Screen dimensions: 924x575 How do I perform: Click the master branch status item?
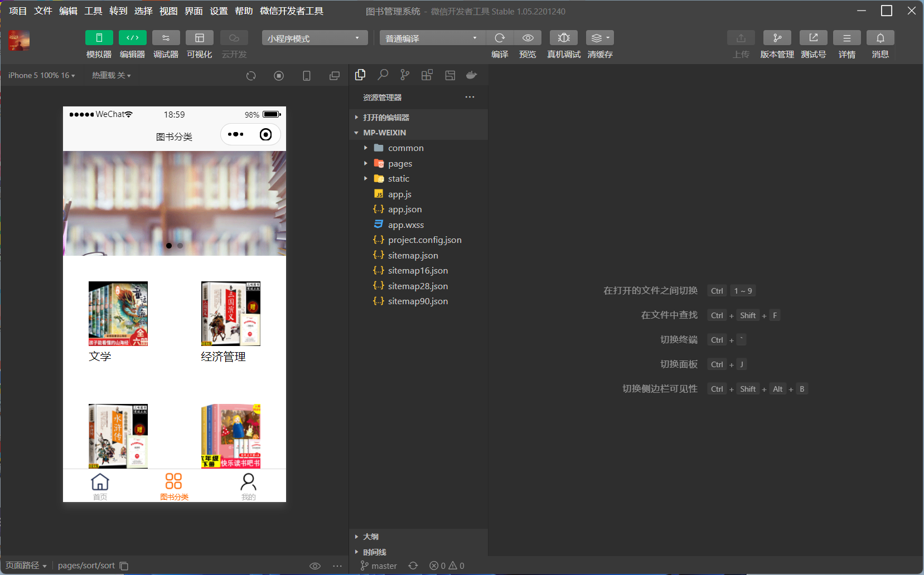point(379,566)
